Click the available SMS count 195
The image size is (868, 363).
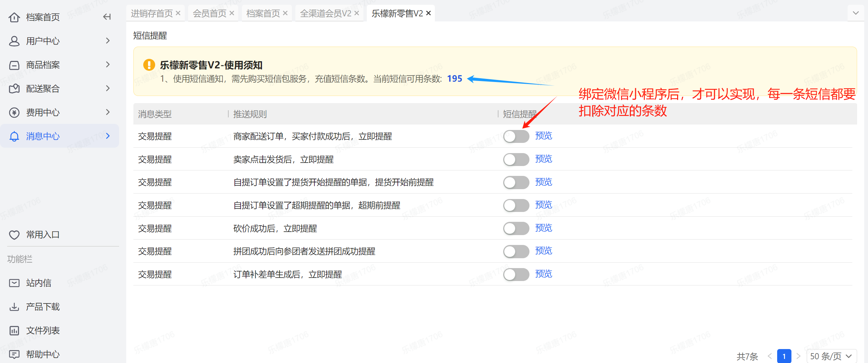tap(455, 79)
